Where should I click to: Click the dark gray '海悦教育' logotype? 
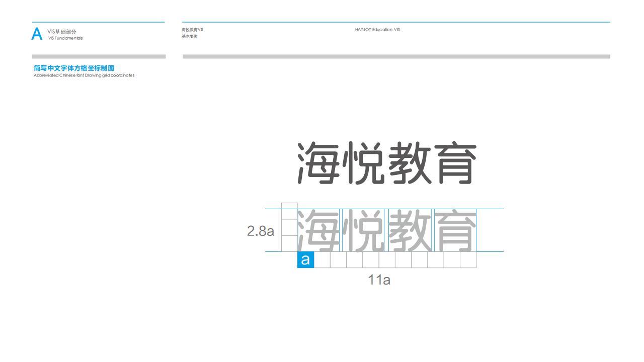[387, 163]
